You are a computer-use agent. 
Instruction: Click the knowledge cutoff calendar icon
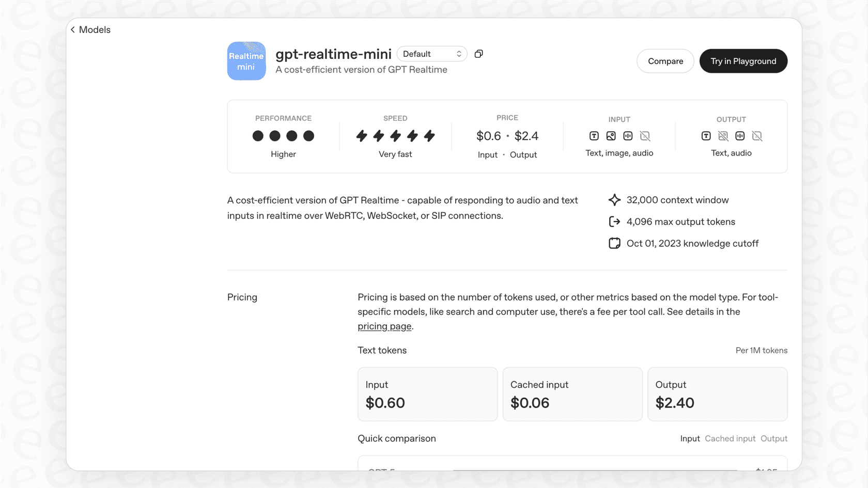(x=614, y=243)
